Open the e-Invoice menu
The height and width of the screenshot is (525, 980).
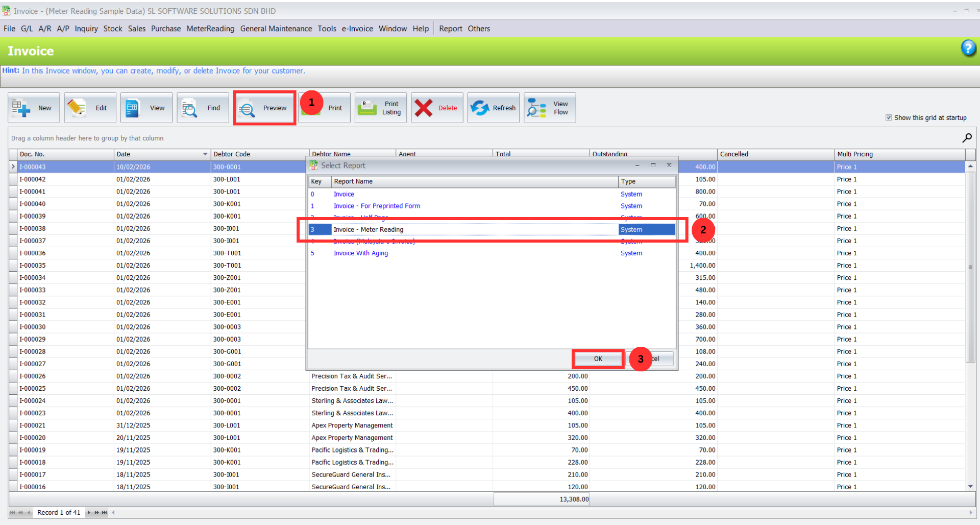[357, 29]
